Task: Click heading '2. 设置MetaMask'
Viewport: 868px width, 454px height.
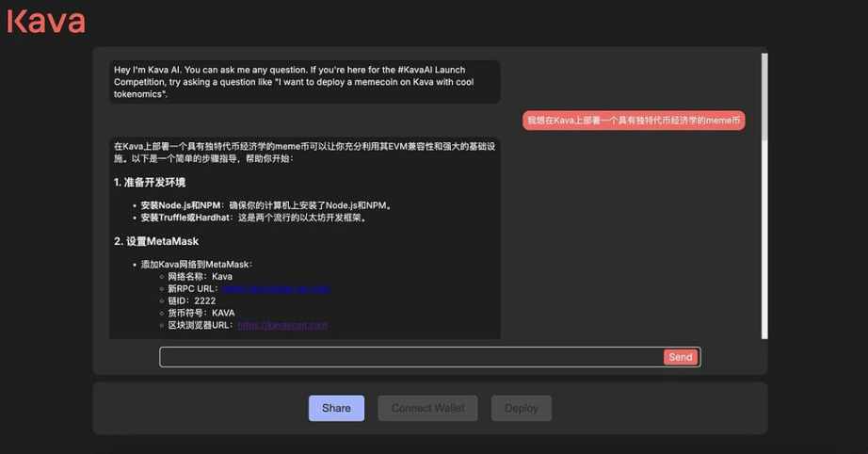Action: click(156, 241)
